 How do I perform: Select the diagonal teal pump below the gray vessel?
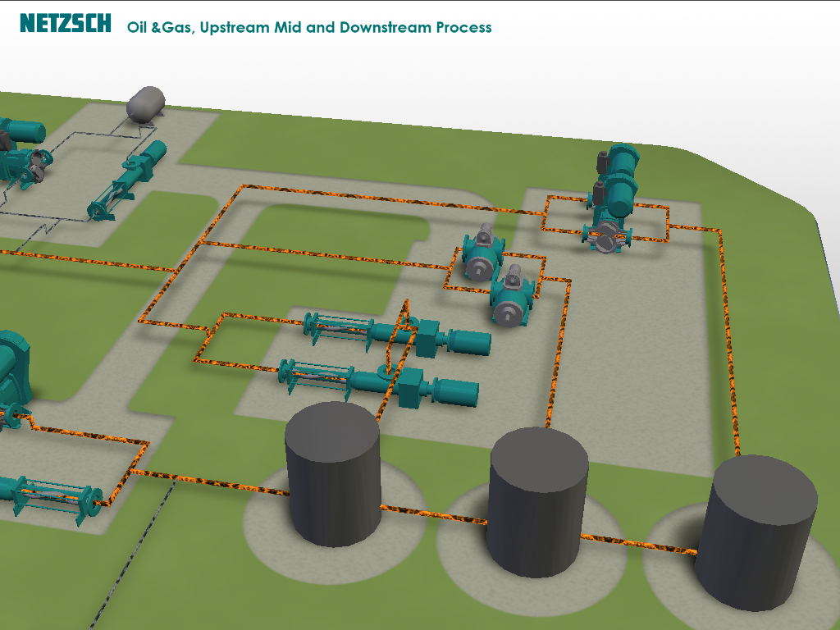[127, 180]
